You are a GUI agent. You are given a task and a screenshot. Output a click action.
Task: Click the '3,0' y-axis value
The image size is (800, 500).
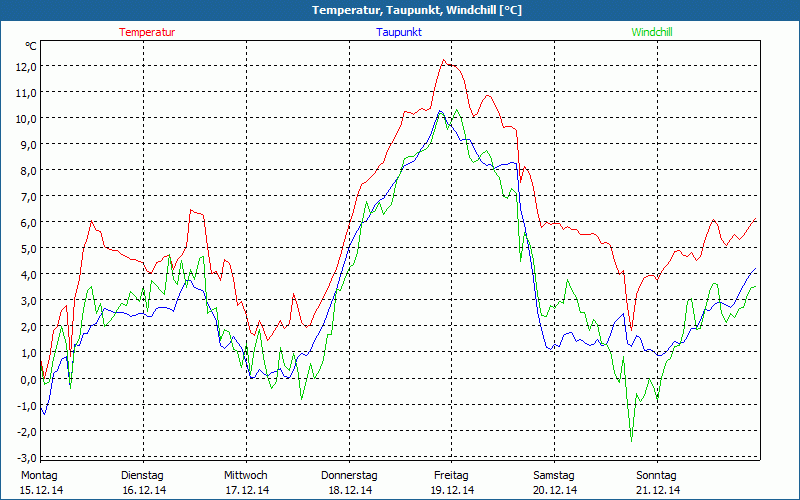click(29, 301)
